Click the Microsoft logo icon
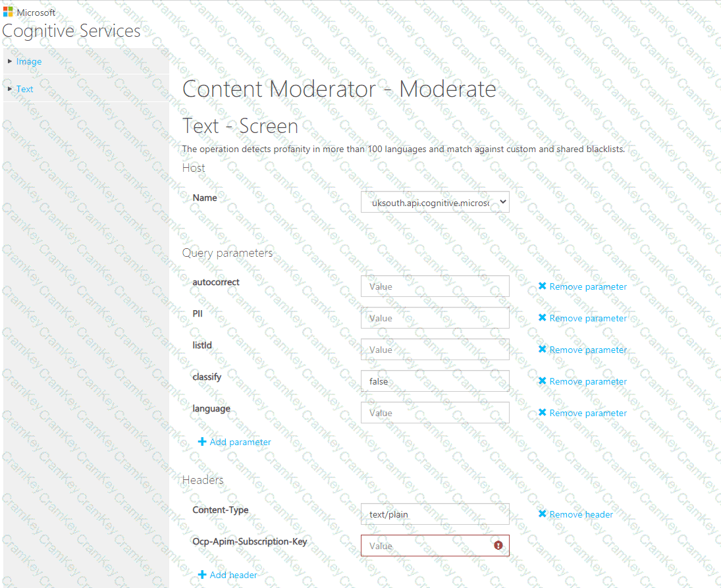The image size is (721, 588). [8, 13]
